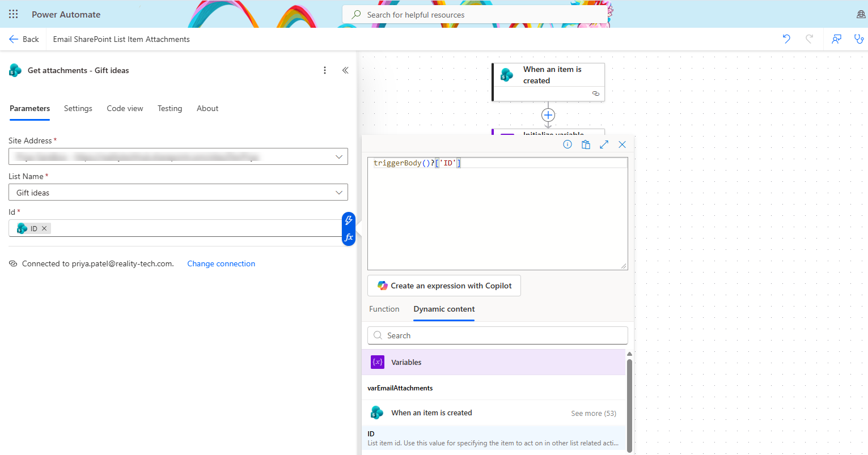Viewport: 868px width, 455px height.
Task: Switch to the Function tab
Action: click(x=384, y=309)
